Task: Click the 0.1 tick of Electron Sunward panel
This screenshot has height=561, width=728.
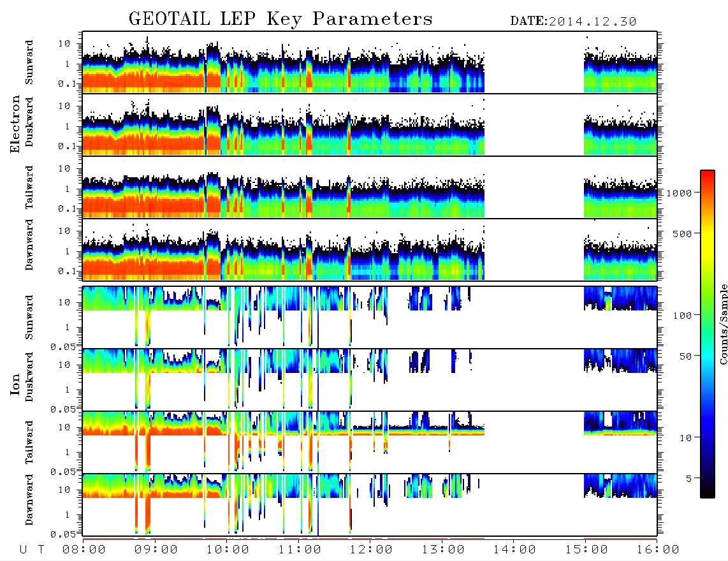Action: pyautogui.click(x=68, y=84)
